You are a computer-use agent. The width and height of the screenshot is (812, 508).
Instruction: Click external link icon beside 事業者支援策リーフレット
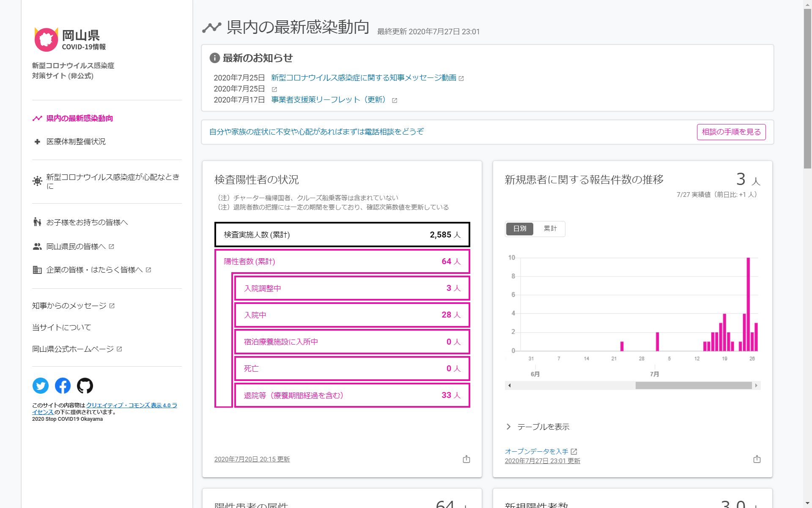coord(395,100)
